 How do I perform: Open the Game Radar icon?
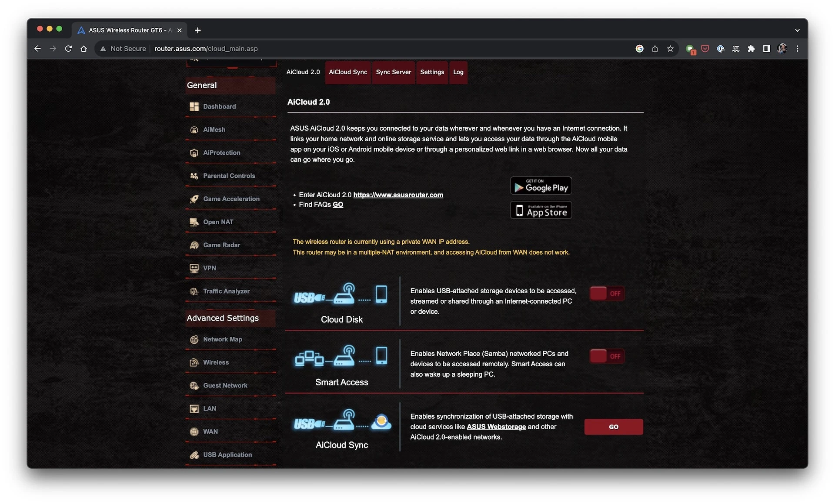(194, 245)
